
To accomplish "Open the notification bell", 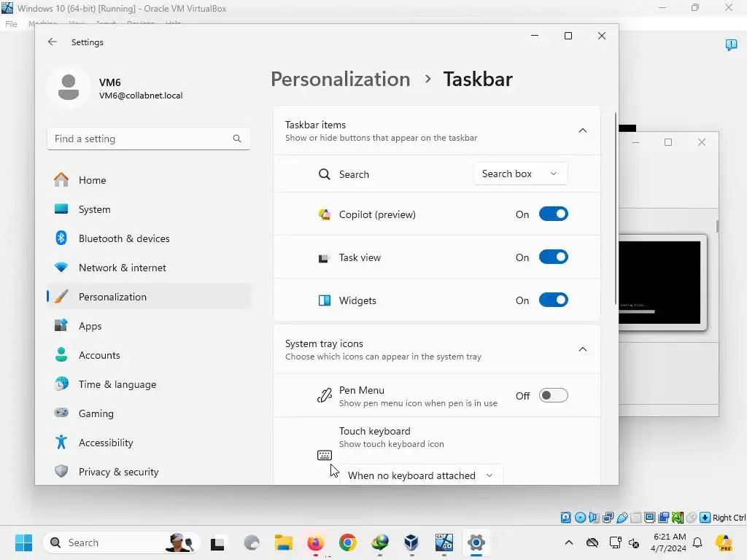I will click(x=697, y=542).
